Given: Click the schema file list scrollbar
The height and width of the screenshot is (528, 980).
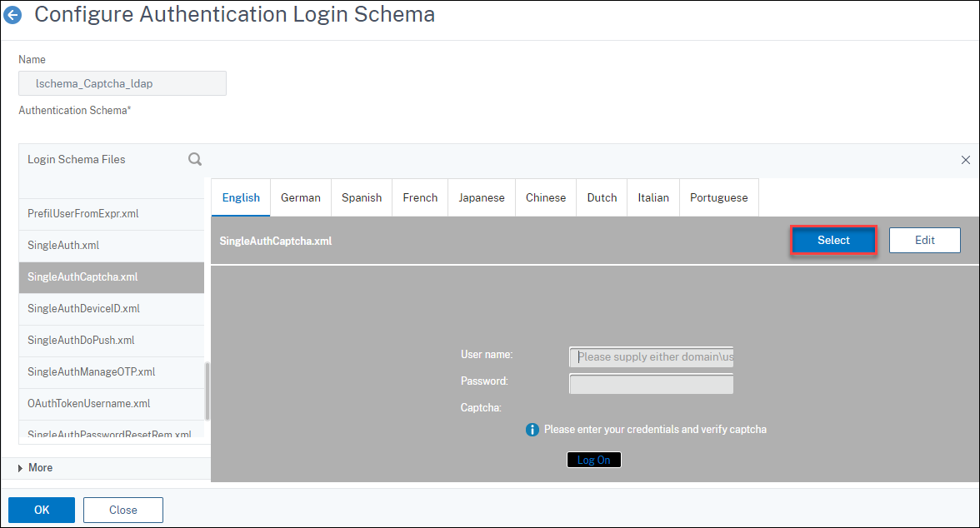Looking at the screenshot, I should coord(207,391).
